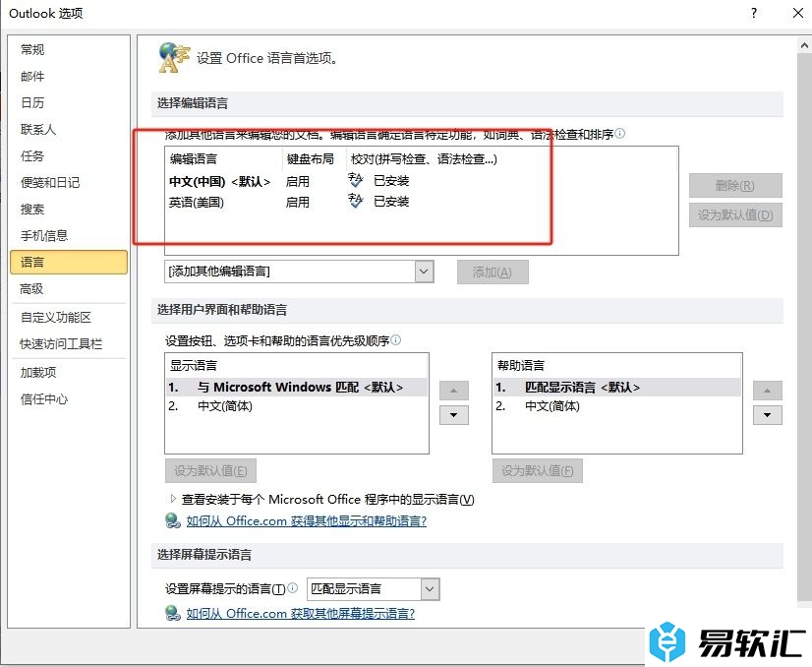
Task: Close the Outlook 选项 dialog
Action: 798,13
